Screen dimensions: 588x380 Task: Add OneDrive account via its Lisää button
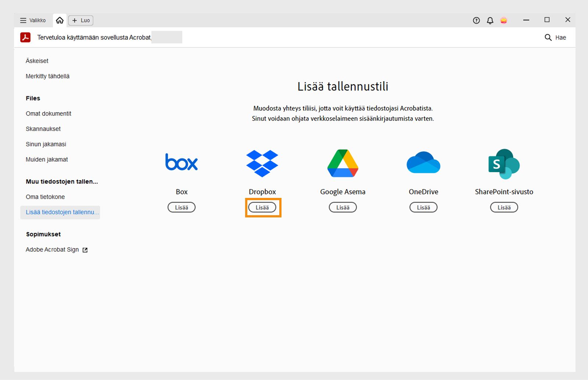423,207
